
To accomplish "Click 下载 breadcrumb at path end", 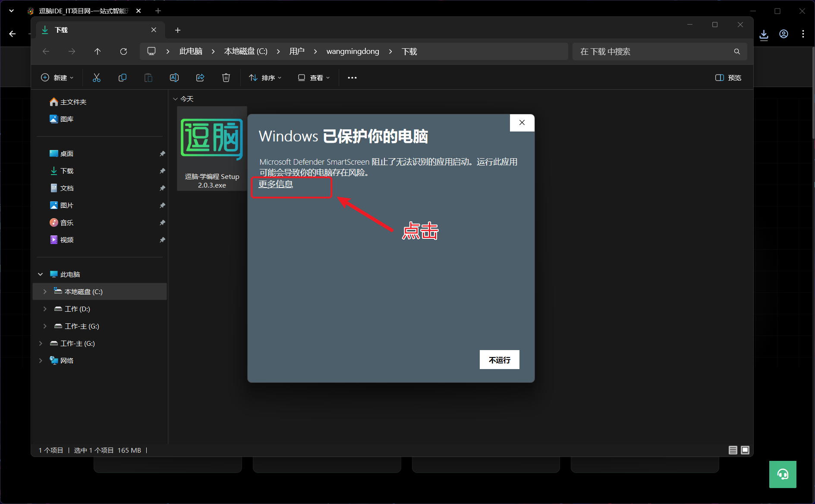I will pos(409,51).
